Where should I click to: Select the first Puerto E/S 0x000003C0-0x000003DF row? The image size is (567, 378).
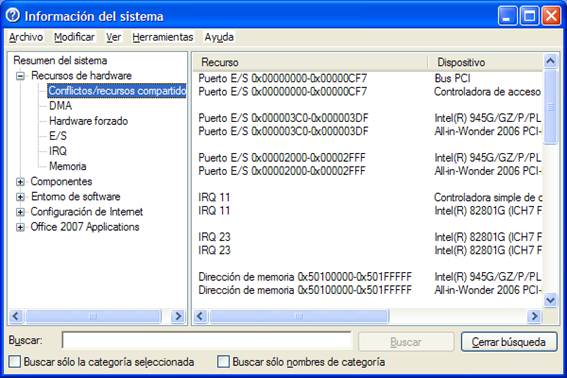[368, 118]
